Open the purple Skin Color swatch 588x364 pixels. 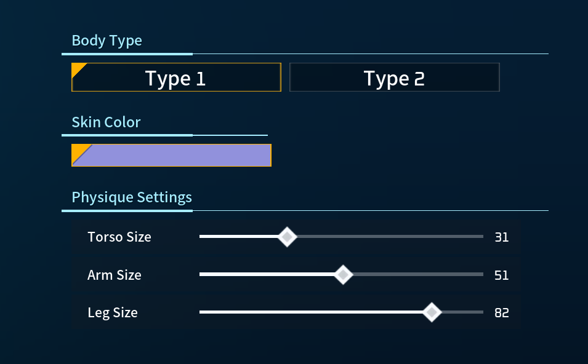click(x=179, y=156)
